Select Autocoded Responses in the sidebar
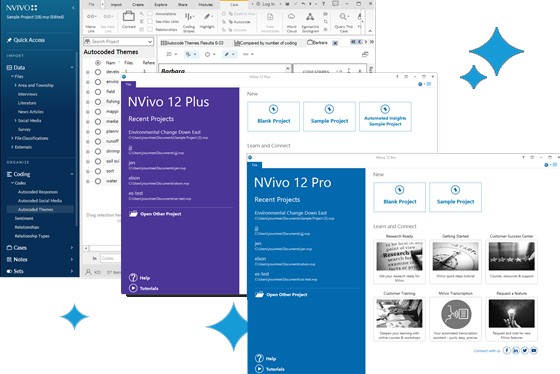The width and height of the screenshot is (560, 374). (38, 192)
